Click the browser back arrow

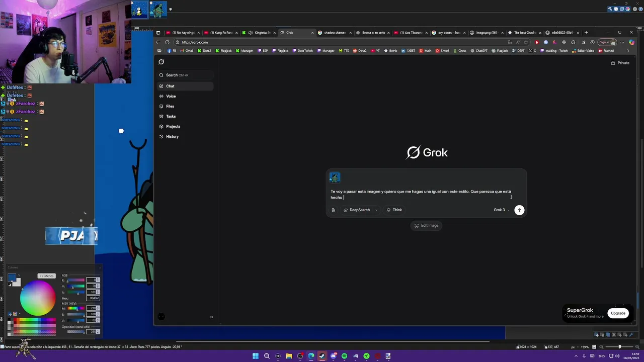(x=158, y=42)
